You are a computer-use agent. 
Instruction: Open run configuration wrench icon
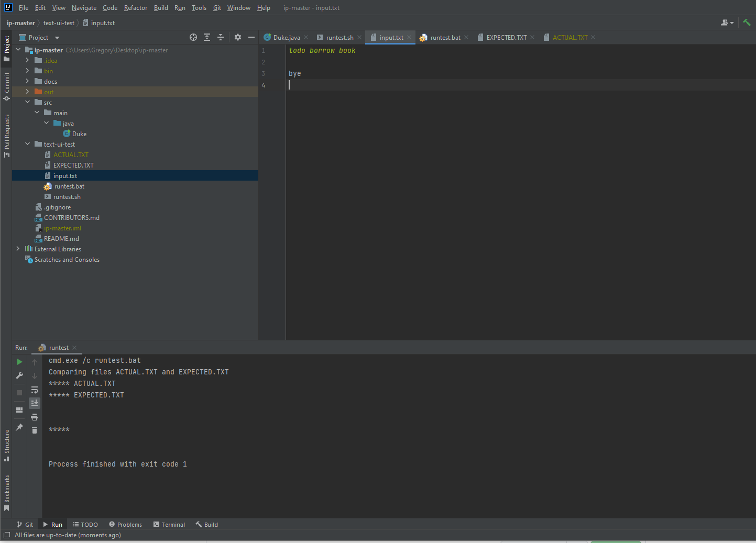tap(19, 375)
